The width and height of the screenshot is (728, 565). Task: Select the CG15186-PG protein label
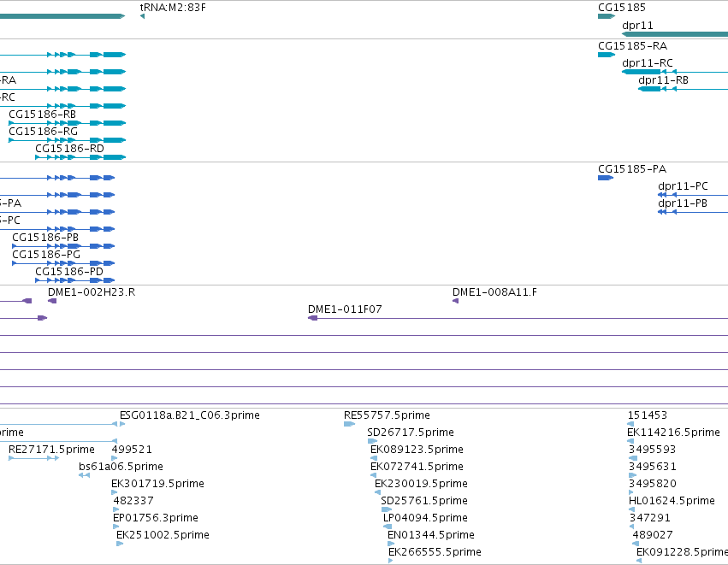[46, 254]
